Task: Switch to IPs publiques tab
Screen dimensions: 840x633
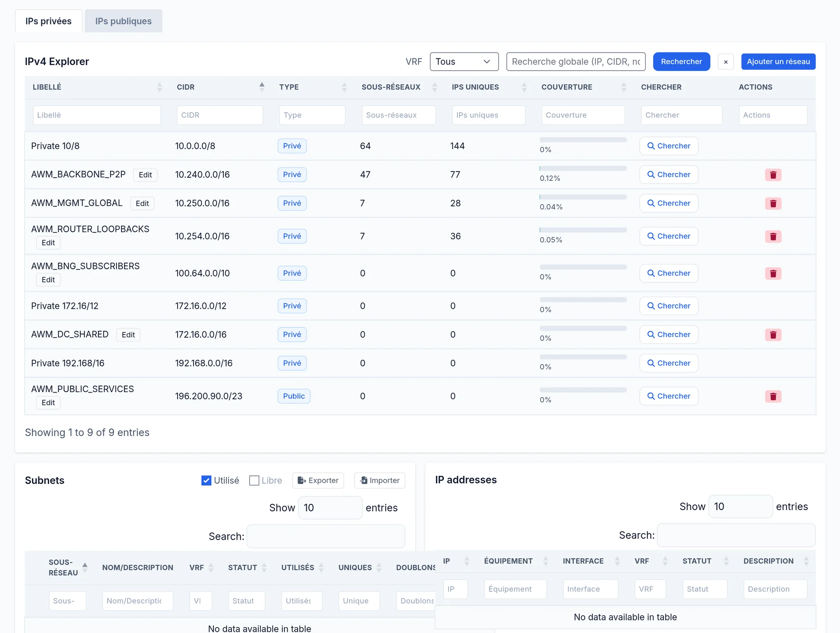Action: click(123, 21)
